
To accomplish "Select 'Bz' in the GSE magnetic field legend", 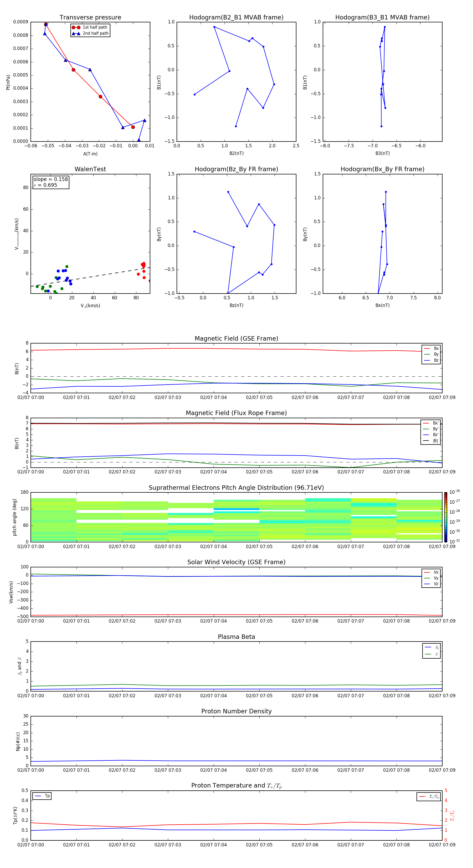I will [x=431, y=360].
